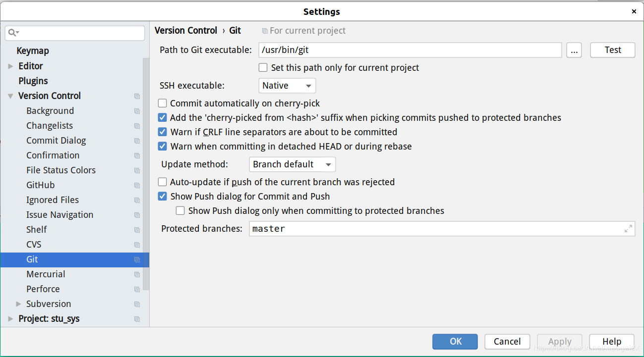Toggle Show Push dialog for Commit and Push
This screenshot has height=357, width=644.
163,197
